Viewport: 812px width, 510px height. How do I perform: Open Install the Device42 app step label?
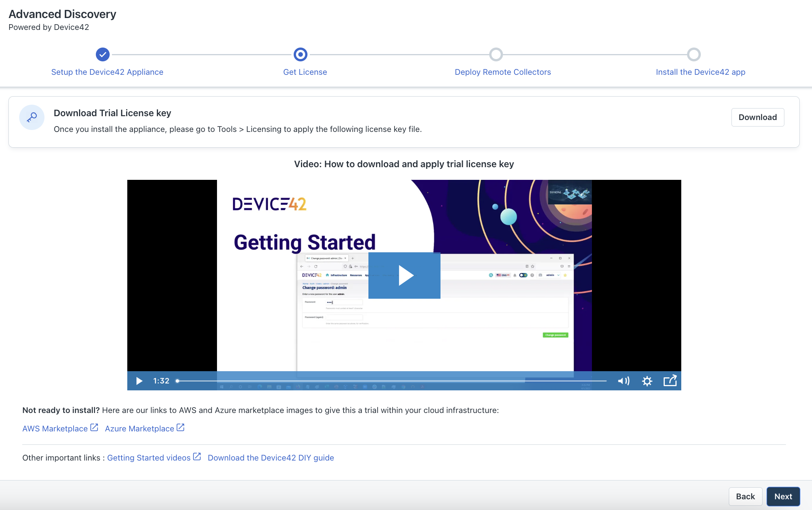(x=700, y=72)
